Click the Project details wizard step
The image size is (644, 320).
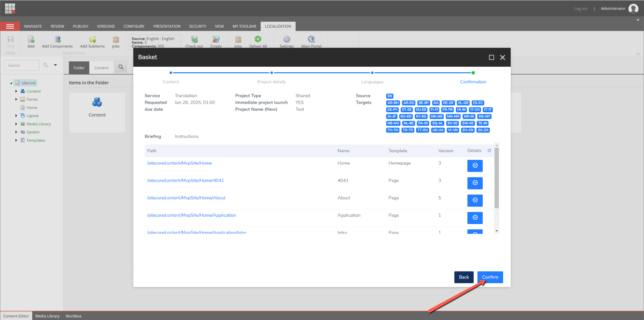[271, 82]
